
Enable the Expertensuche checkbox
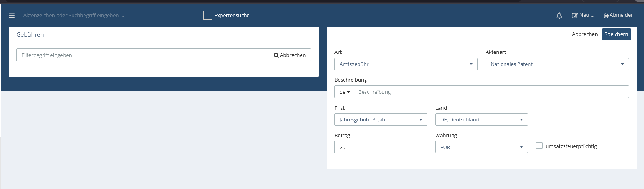[208, 15]
